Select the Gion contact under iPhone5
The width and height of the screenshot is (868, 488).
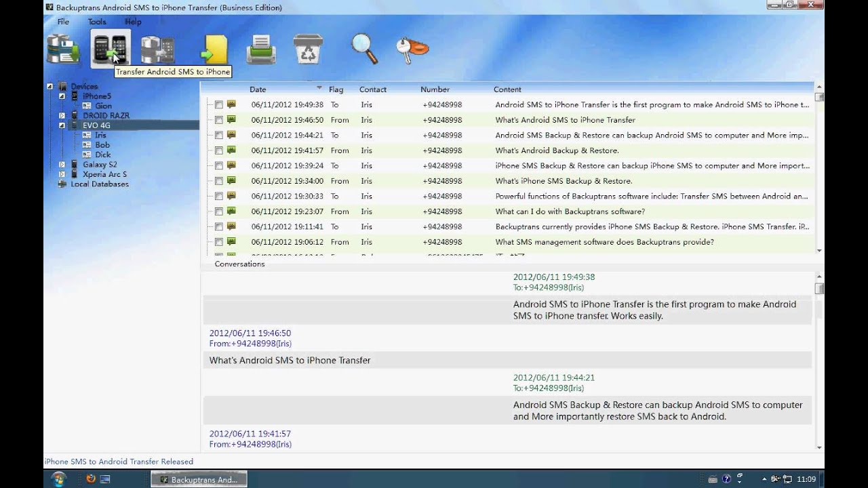pos(103,106)
